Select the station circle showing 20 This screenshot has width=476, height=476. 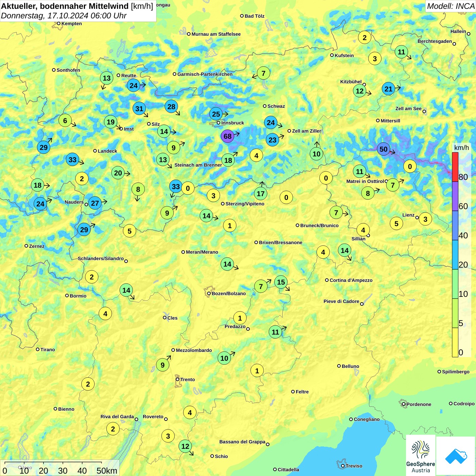pyautogui.click(x=118, y=173)
